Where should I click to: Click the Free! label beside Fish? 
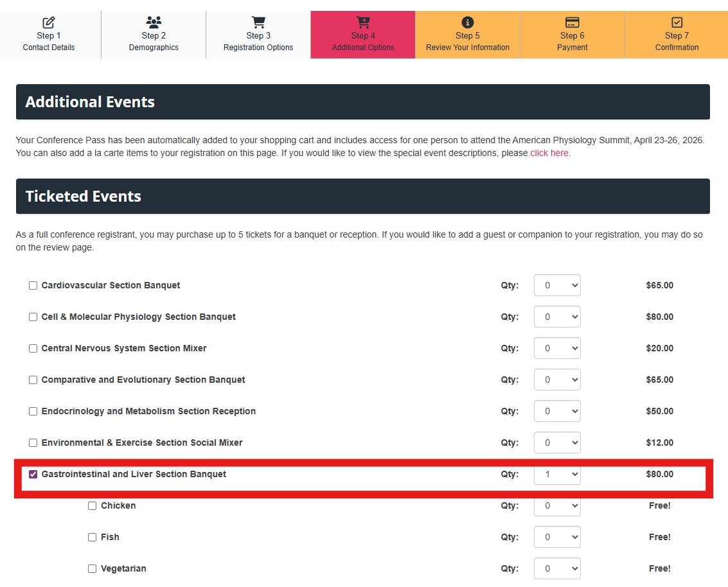coord(660,538)
